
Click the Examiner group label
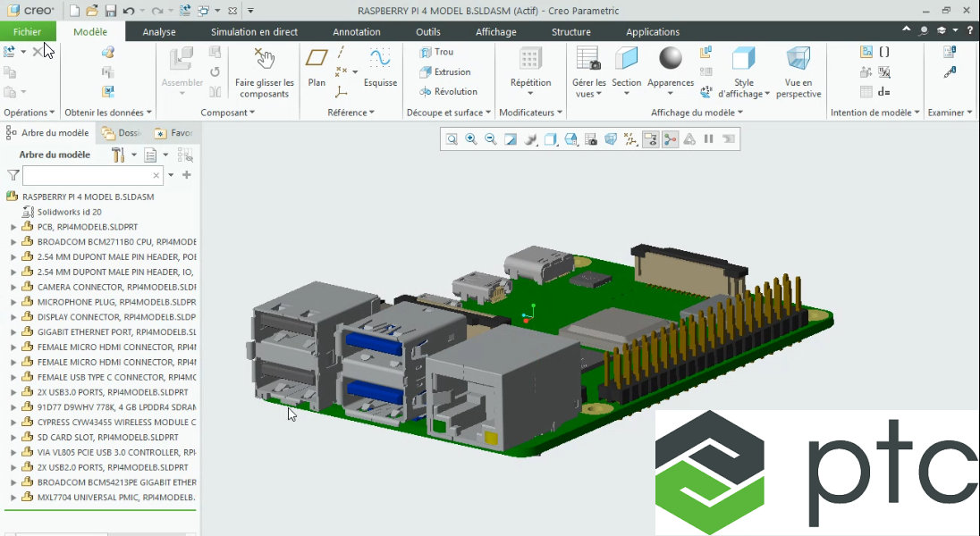(950, 113)
